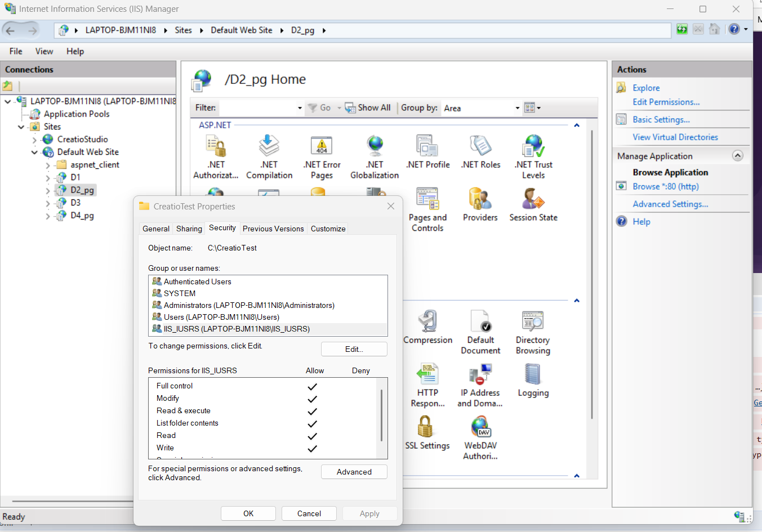Open the Directory Browsing feature
Viewport: 762px width, 532px height.
[x=533, y=333]
